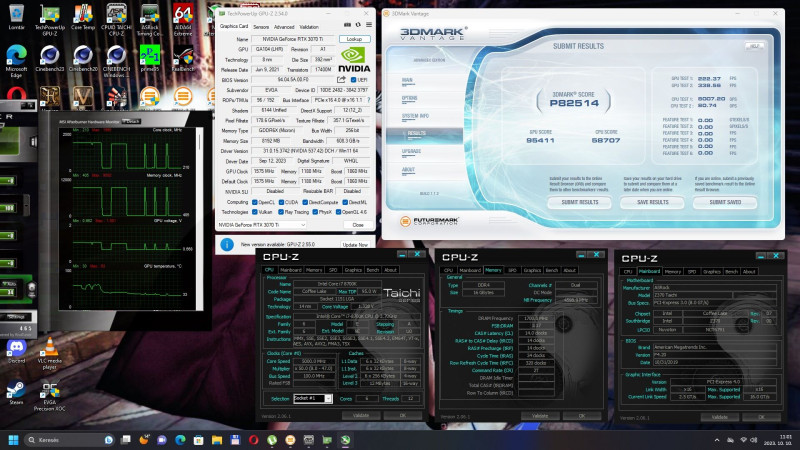
Task: Open the VLC media player desktop shortcut
Action: tap(49, 354)
